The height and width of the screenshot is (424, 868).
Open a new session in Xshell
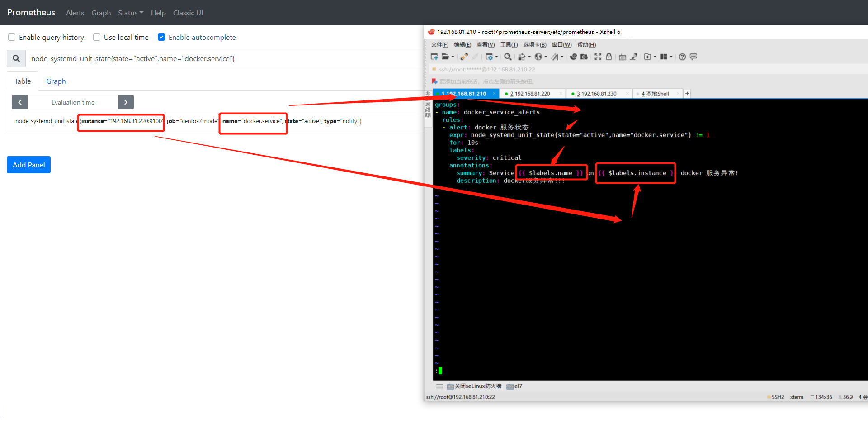pyautogui.click(x=434, y=57)
